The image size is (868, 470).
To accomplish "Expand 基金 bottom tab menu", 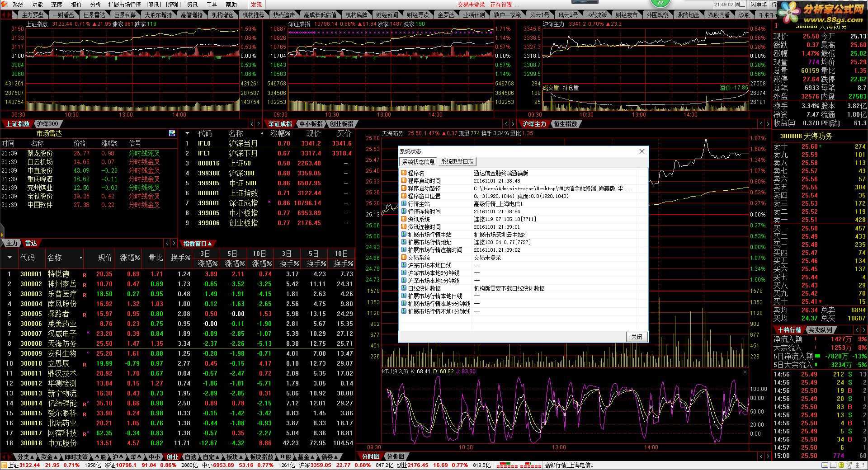I will (x=306, y=457).
